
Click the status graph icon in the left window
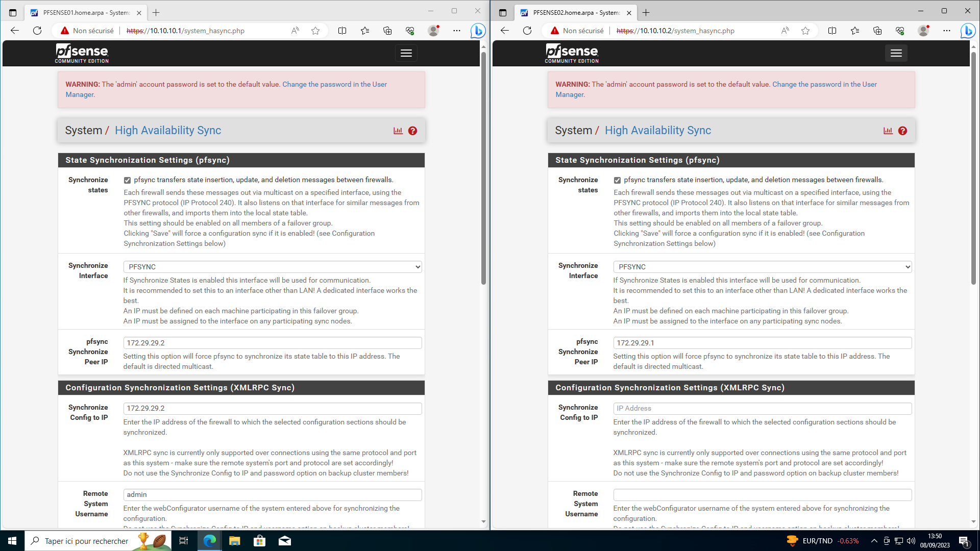tap(398, 131)
